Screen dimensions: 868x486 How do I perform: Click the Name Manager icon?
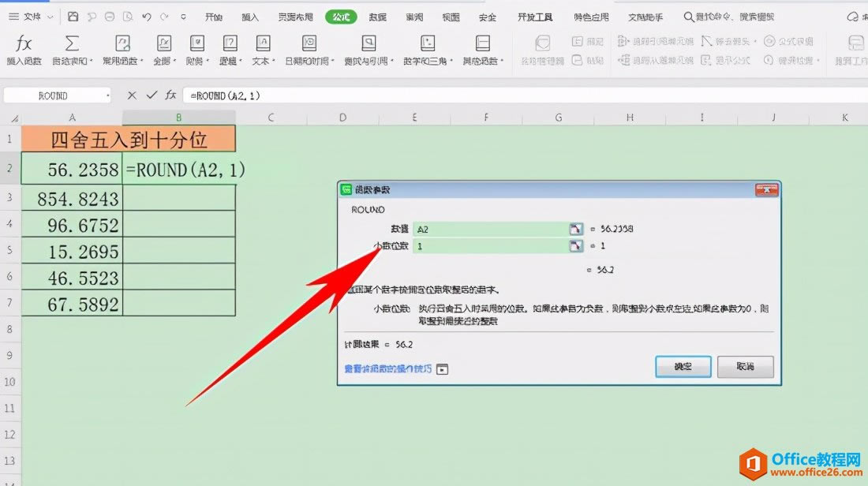point(543,43)
